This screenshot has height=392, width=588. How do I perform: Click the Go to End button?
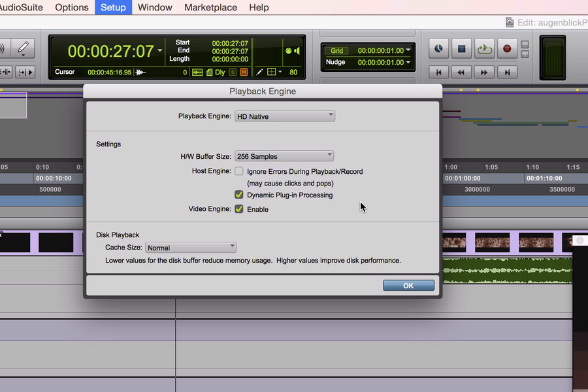(x=506, y=72)
